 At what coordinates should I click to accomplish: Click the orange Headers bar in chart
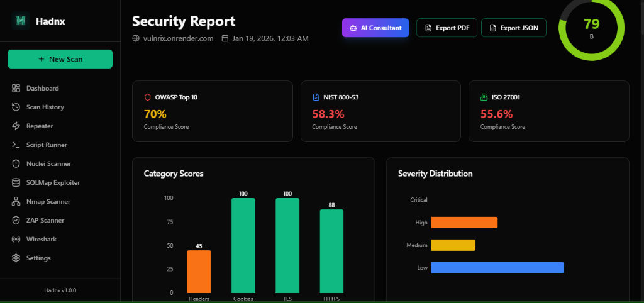click(199, 271)
